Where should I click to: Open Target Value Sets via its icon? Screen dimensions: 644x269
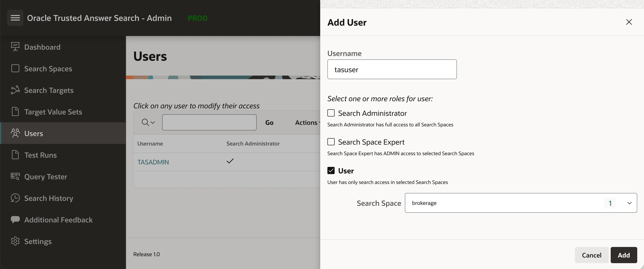[x=15, y=112]
